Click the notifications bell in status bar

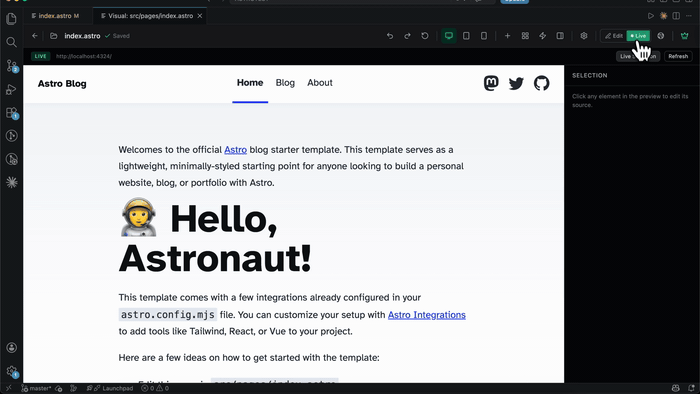click(692, 388)
